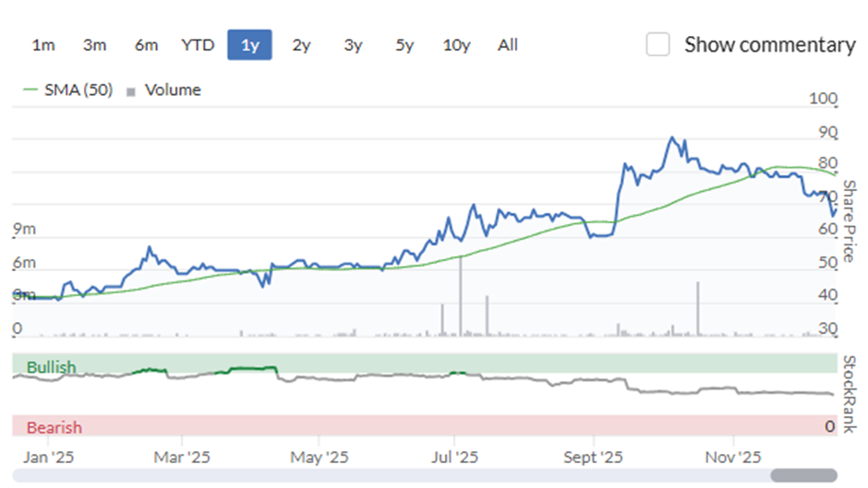The height and width of the screenshot is (488, 868).
Task: Click the tallest July volume bar
Action: (x=461, y=296)
